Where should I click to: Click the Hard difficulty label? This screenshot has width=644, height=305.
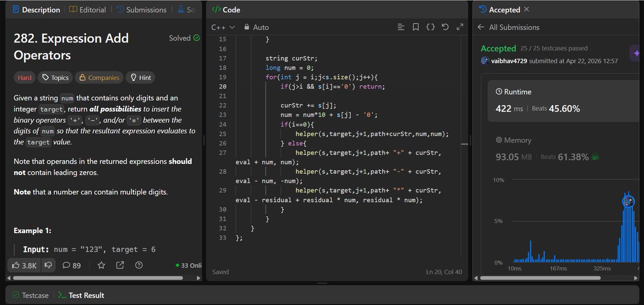coord(25,78)
